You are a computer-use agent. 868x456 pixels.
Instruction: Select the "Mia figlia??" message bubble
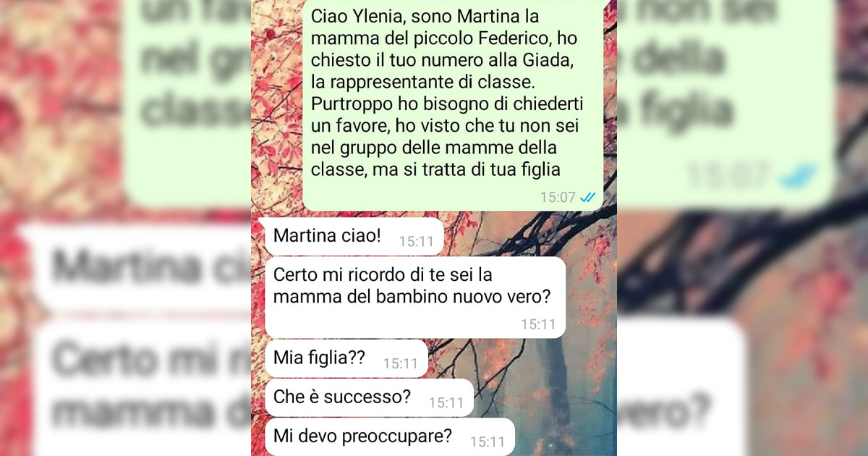pyautogui.click(x=346, y=358)
